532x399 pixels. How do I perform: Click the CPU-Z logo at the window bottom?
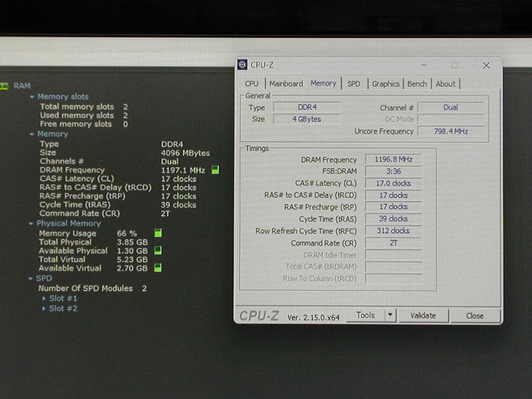click(x=259, y=316)
